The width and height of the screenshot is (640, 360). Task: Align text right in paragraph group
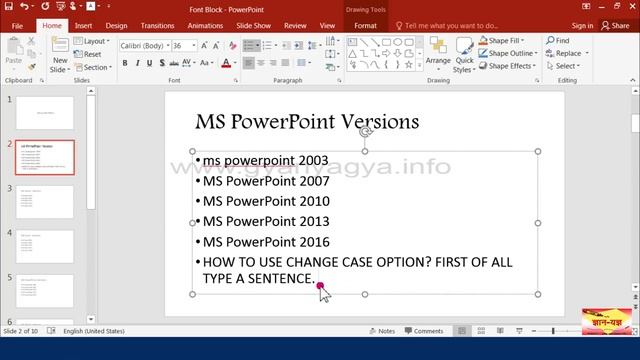point(273,63)
